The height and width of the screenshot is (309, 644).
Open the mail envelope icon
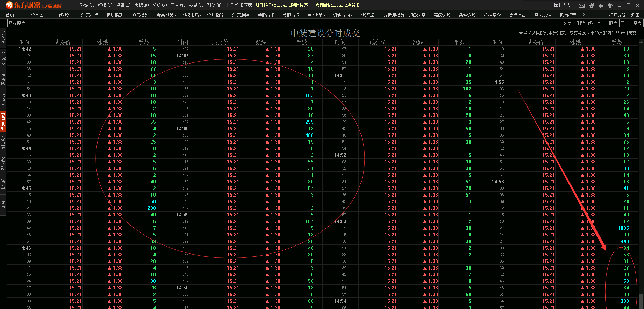pyautogui.click(x=581, y=6)
